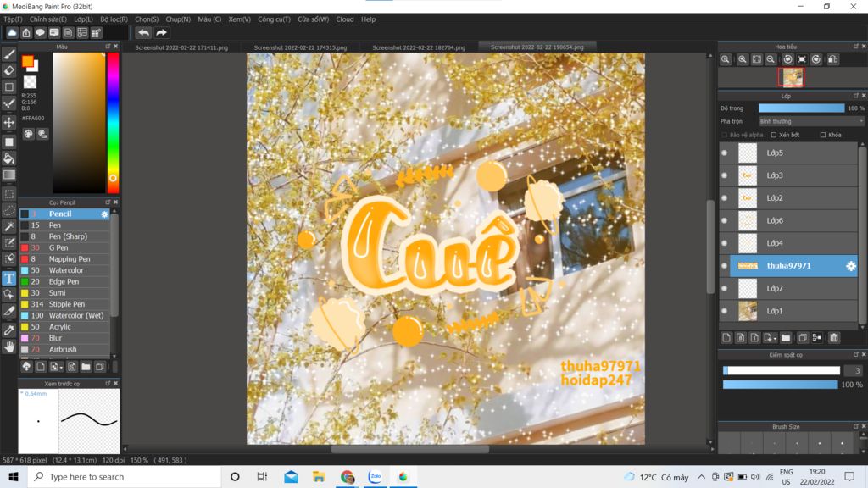The image size is (868, 488).
Task: Add brush from cloud icon
Action: [x=26, y=366]
